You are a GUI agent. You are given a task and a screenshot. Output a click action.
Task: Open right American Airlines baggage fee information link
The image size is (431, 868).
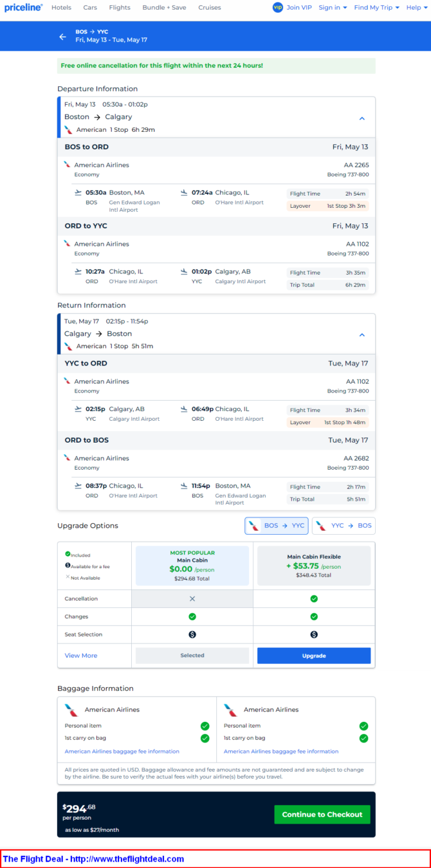pos(281,752)
